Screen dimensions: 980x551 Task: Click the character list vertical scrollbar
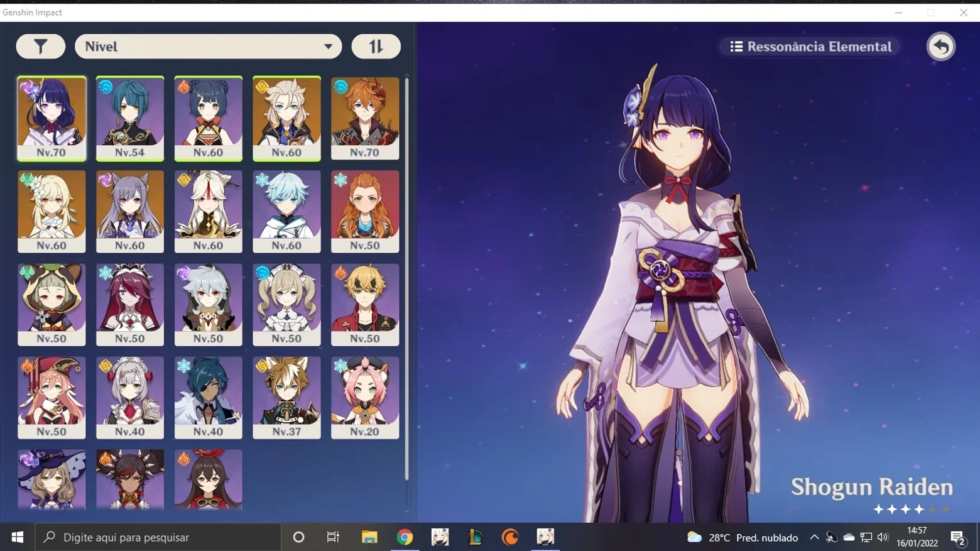[407, 280]
